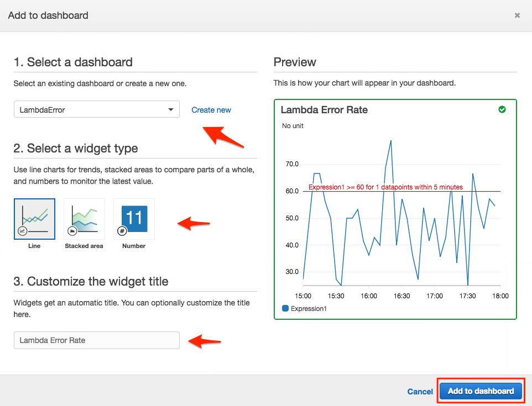Click the blue Expression1 legend swatch

click(x=285, y=308)
